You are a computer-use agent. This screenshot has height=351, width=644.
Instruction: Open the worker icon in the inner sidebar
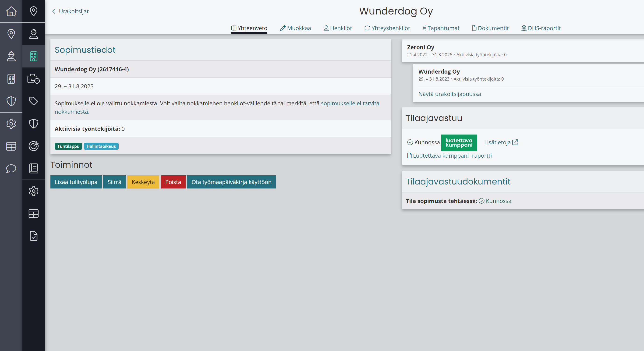[x=33, y=34]
